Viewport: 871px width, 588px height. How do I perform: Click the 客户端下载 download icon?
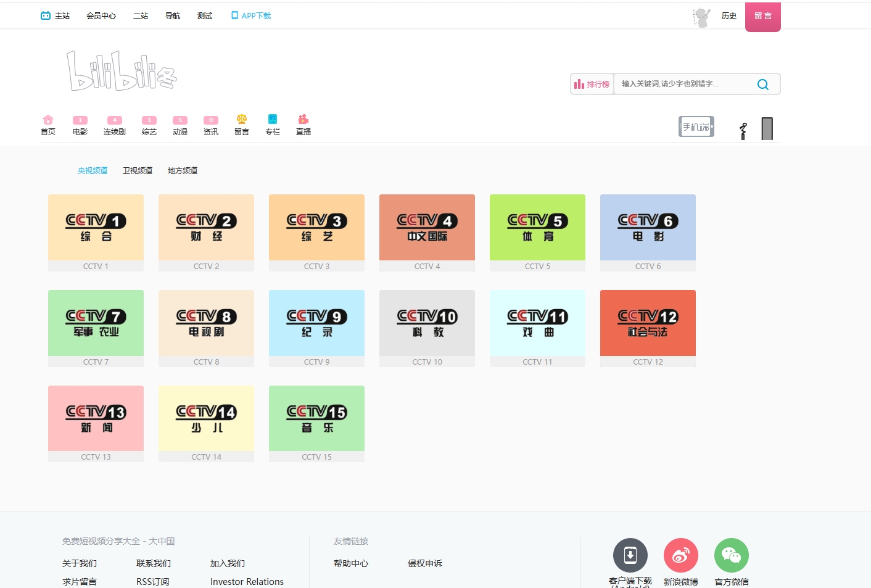coord(630,555)
